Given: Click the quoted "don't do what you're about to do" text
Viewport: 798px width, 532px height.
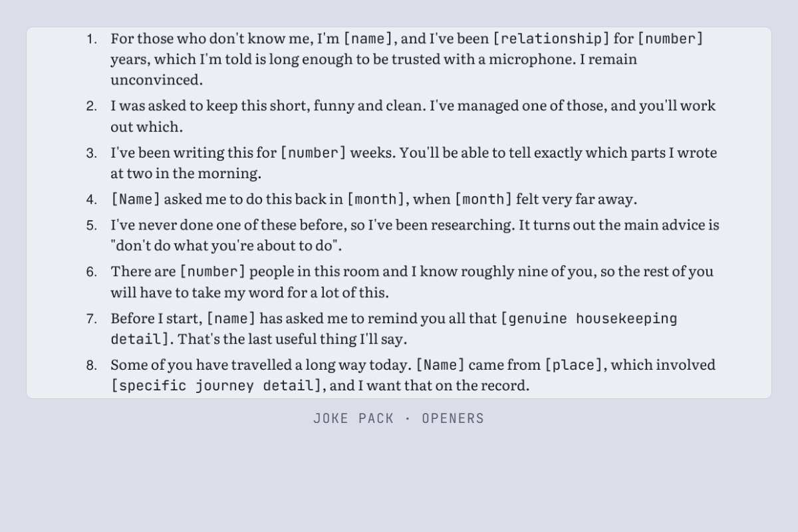Looking at the screenshot, I should tap(226, 245).
